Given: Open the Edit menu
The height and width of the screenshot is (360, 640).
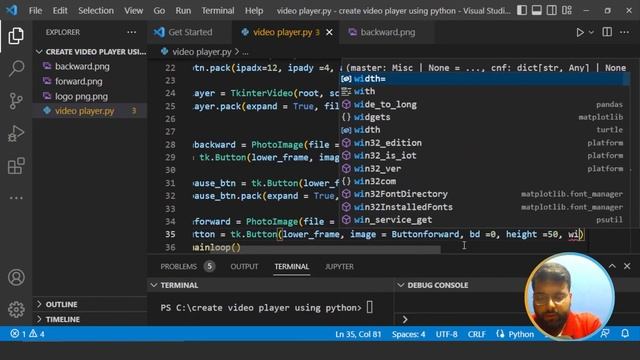Looking at the screenshot, I should (x=60, y=11).
